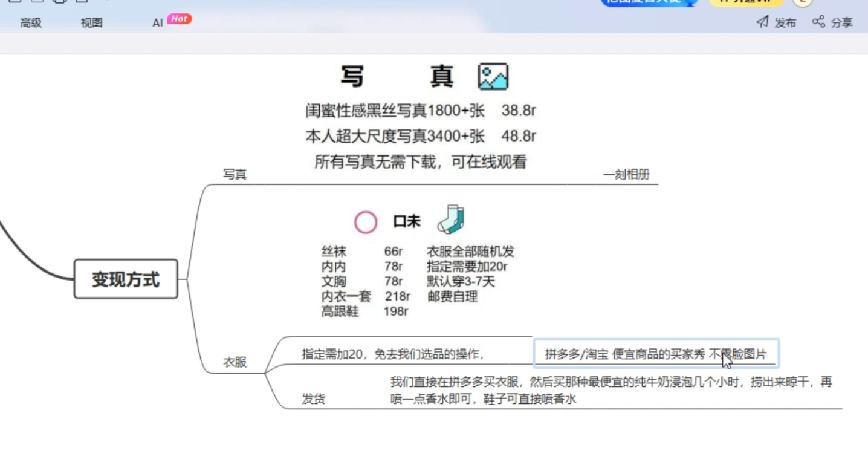The height and width of the screenshot is (462, 868).
Task: Click the share icon beside 分享
Action: point(818,22)
